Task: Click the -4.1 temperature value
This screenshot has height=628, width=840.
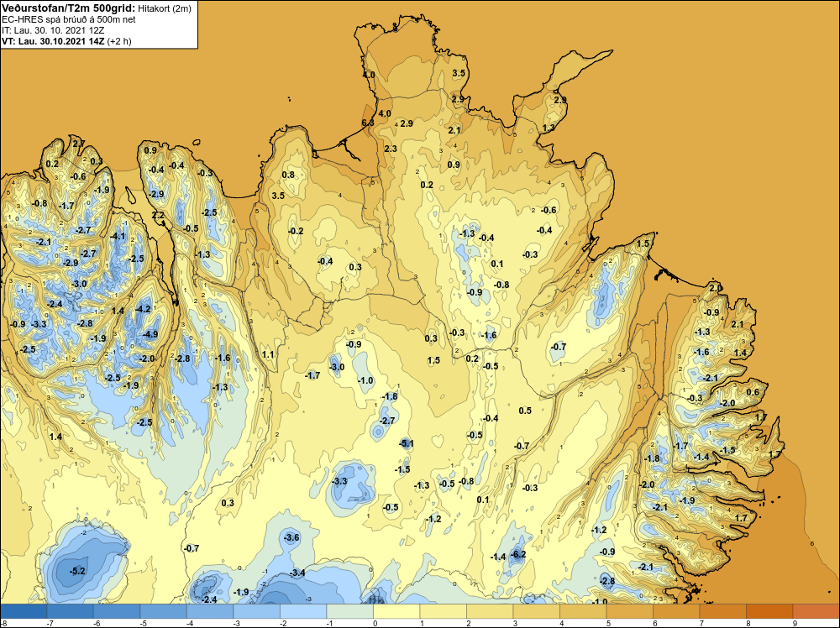Action: [x=118, y=236]
